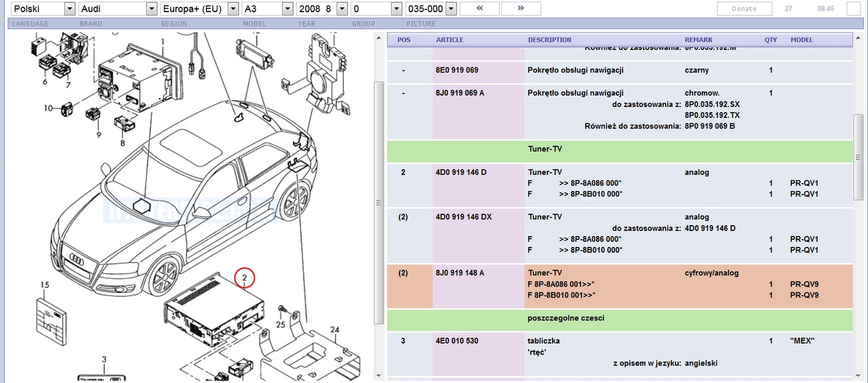Click PR-QV9 in first 8J0 919 148 A line
The width and height of the screenshot is (868, 383).
tap(804, 284)
